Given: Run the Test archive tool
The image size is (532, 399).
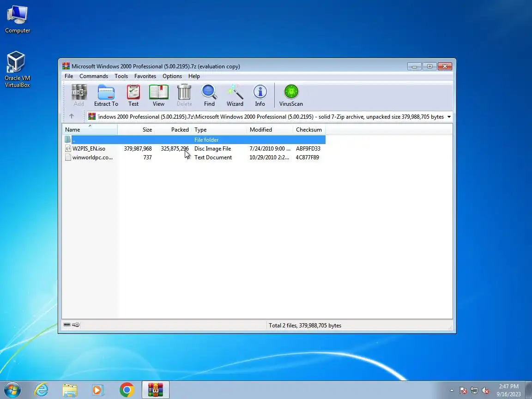Looking at the screenshot, I should coord(133,95).
